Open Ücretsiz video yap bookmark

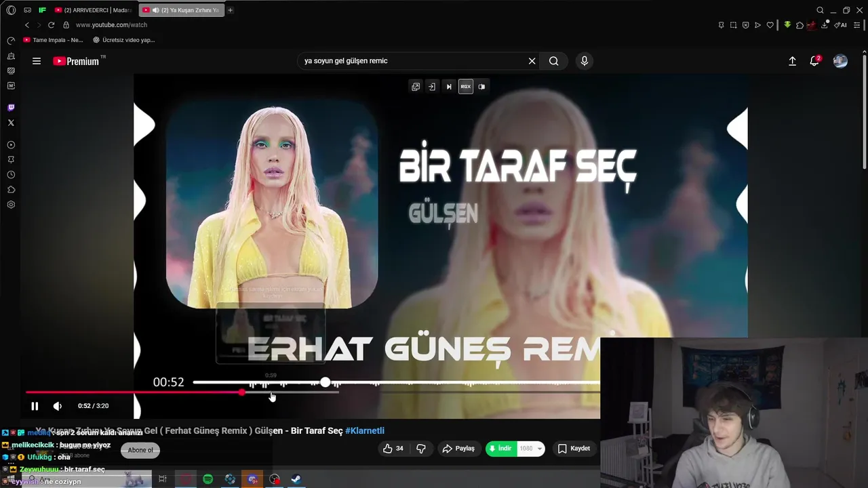coord(123,40)
